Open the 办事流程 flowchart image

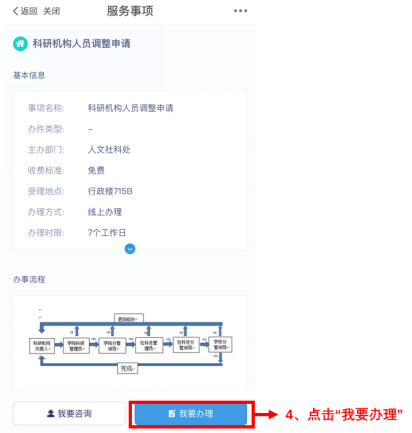[130, 342]
